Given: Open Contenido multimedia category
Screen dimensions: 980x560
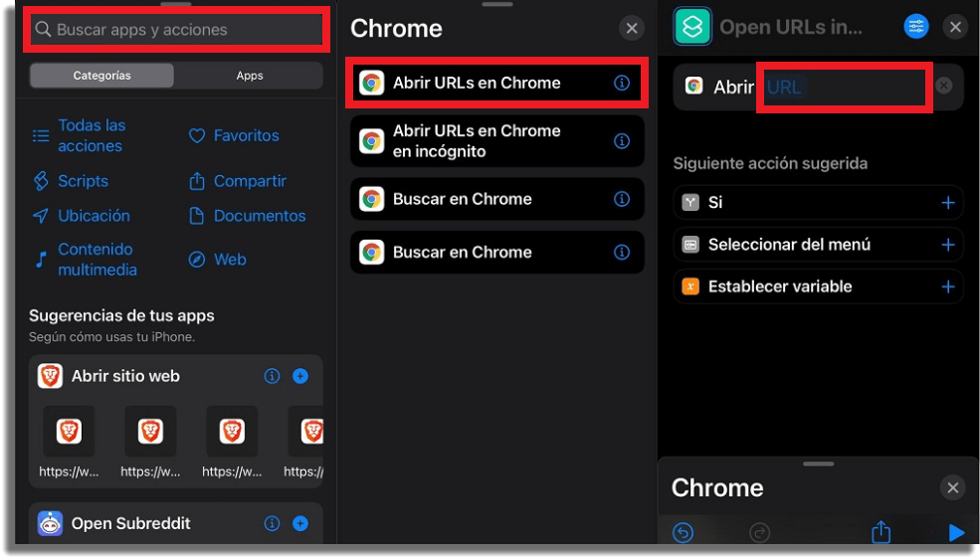Looking at the screenshot, I should (85, 260).
